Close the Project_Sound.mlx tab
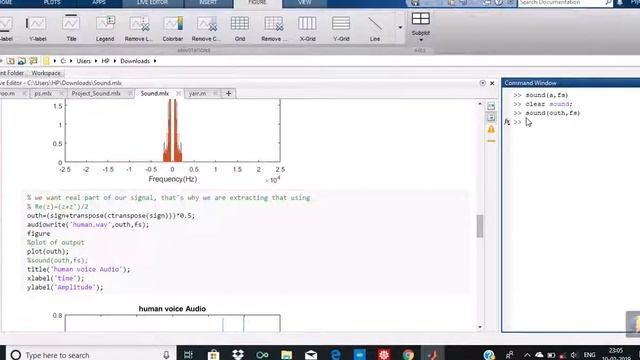This screenshot has width=640, height=360. 129,93
